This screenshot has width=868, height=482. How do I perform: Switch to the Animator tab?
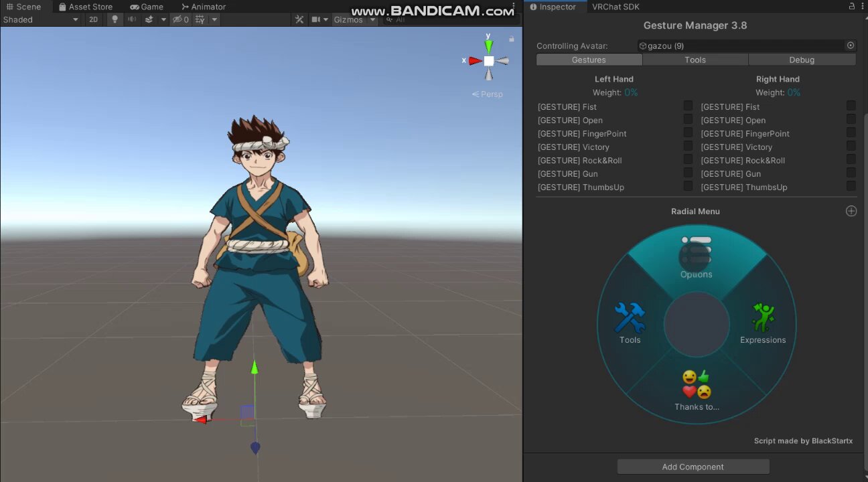204,7
